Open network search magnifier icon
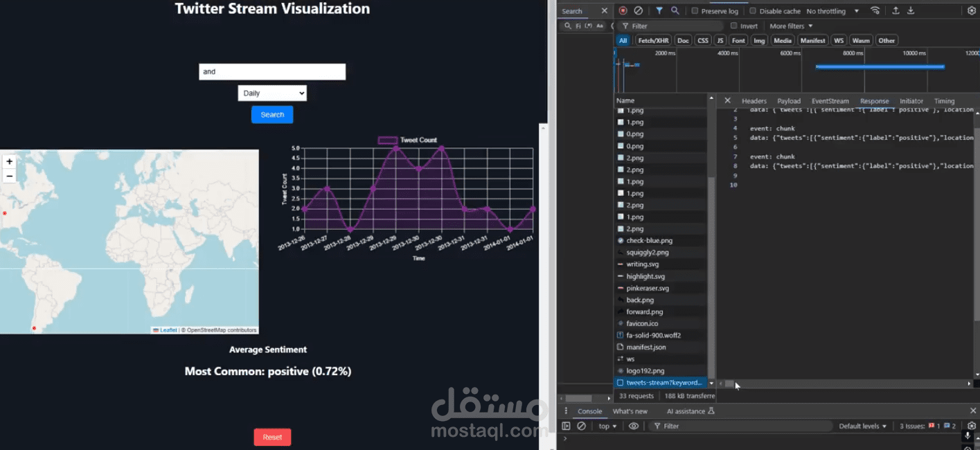980x450 pixels. point(675,11)
